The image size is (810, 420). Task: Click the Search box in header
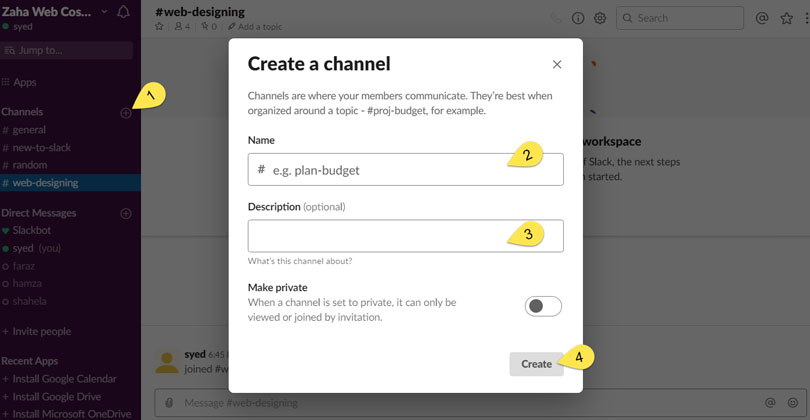tap(680, 18)
